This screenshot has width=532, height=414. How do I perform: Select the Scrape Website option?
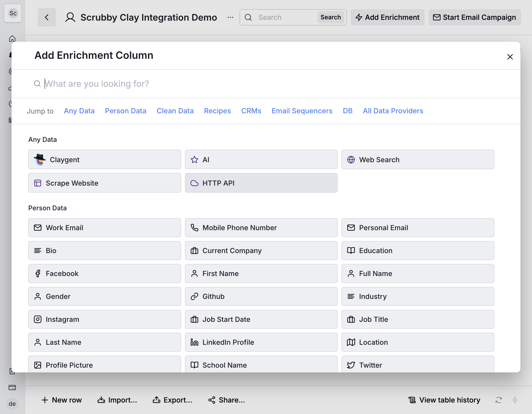pos(104,183)
